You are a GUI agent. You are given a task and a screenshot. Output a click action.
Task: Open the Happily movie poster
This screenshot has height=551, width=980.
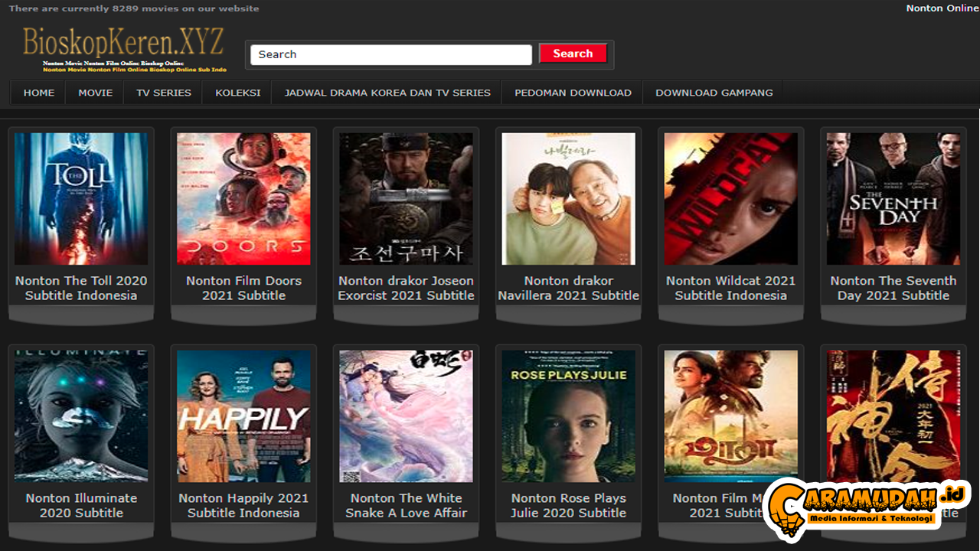click(x=243, y=416)
